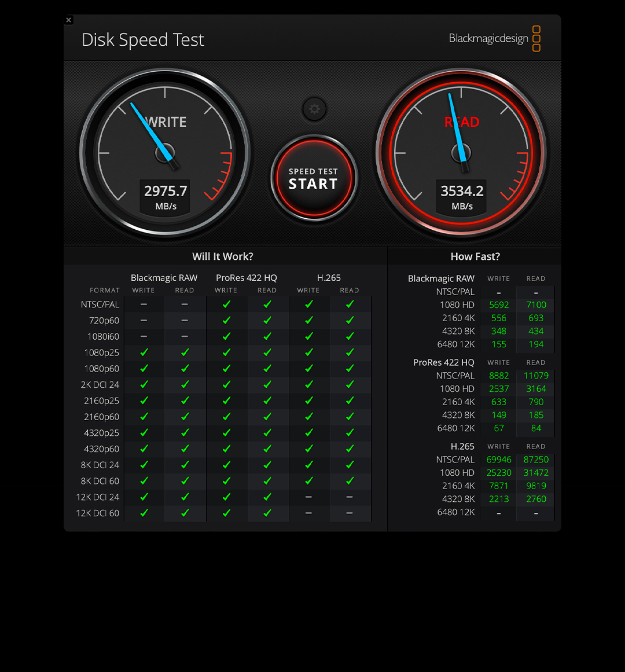625x672 pixels.
Task: Select Blackmagic RAW 1080 HD read value 7100
Action: click(536, 304)
